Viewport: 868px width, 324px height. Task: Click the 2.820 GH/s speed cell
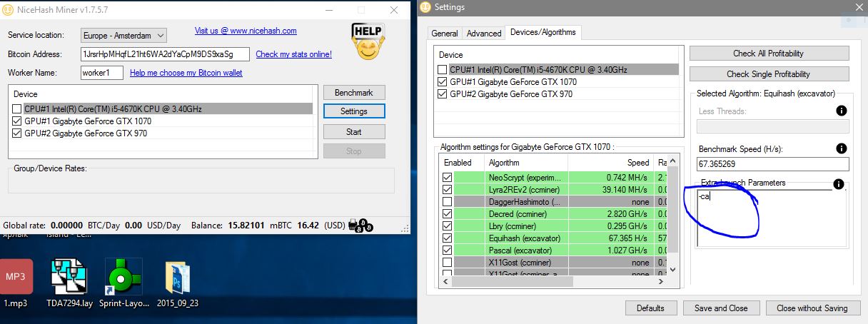(627, 213)
